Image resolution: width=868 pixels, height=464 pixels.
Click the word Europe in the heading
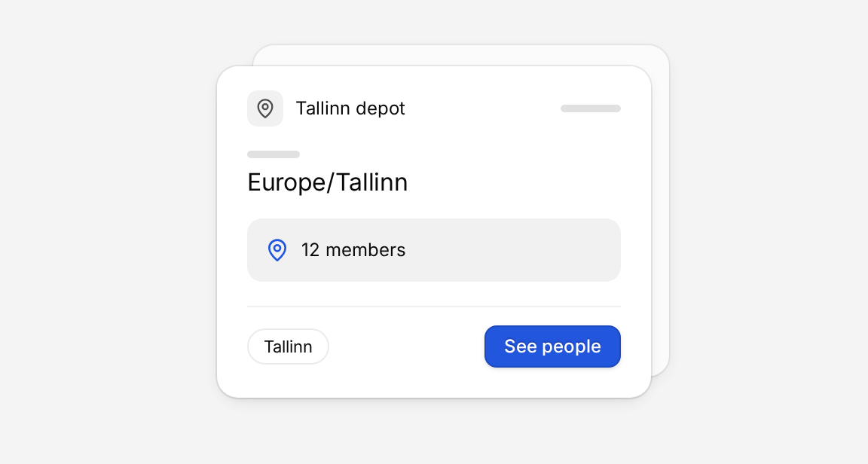pos(287,182)
